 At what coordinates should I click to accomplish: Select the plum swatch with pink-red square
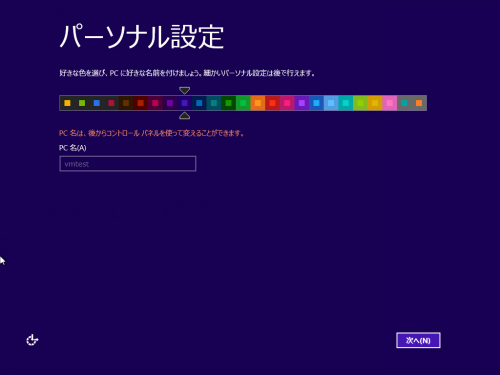pos(155,103)
